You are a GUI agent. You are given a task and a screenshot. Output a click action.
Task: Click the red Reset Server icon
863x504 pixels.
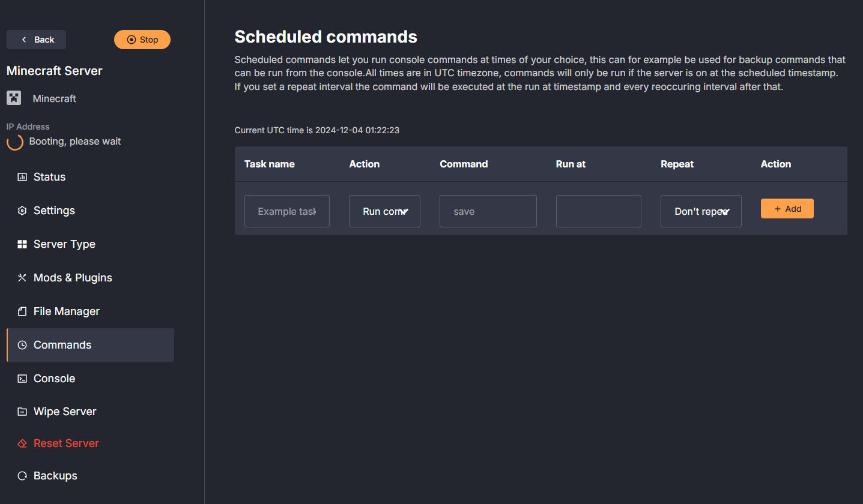(22, 443)
